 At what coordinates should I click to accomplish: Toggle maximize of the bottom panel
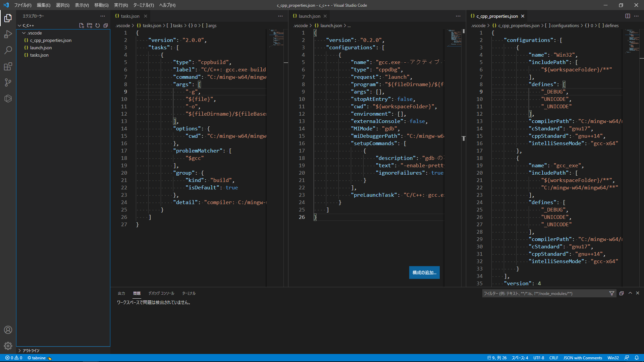click(630, 293)
